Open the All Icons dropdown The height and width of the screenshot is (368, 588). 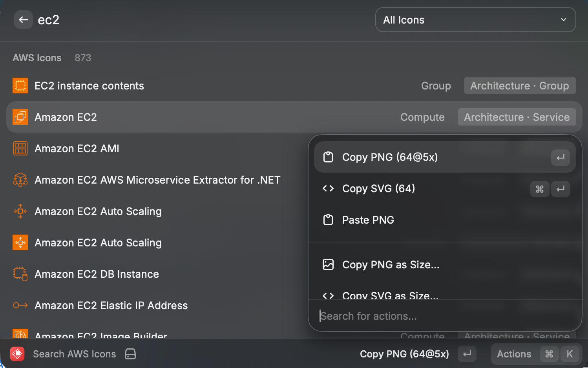[475, 20]
